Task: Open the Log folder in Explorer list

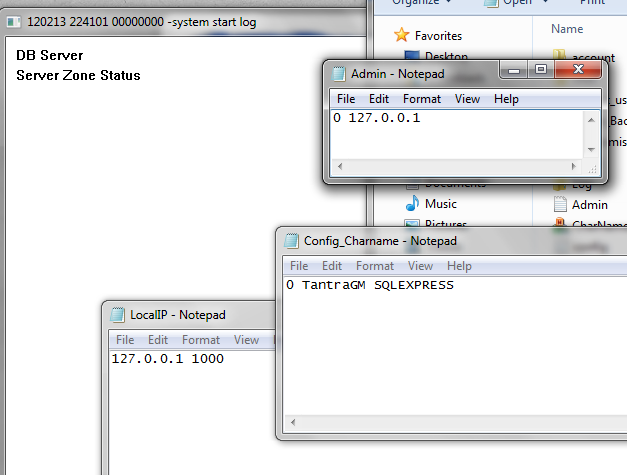Action: [581, 184]
